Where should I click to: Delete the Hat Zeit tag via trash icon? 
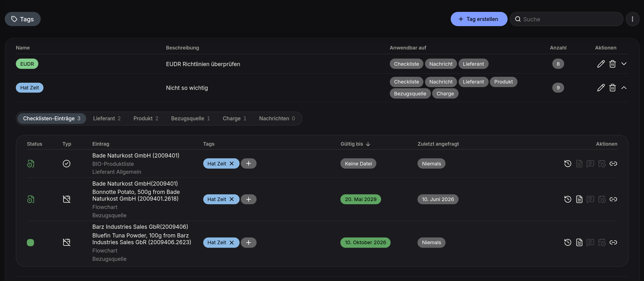pos(612,88)
